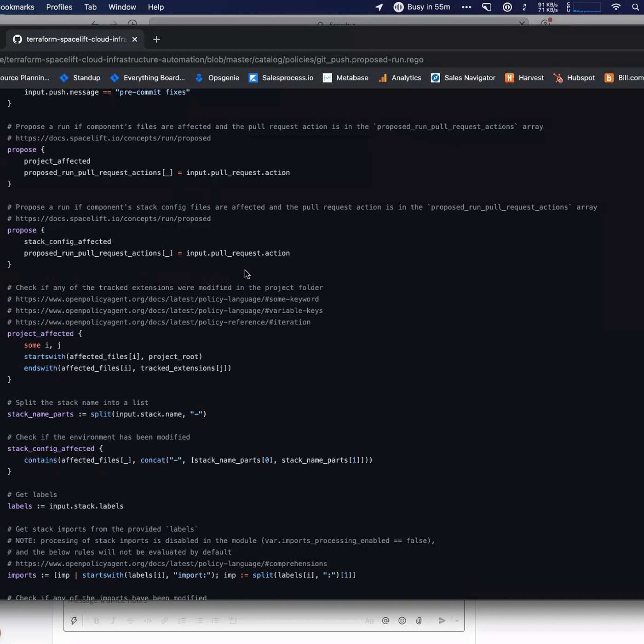The width and height of the screenshot is (644, 644).
Task: Click the address bar URL ending git_push.proposed-run.rego
Action: [212, 60]
